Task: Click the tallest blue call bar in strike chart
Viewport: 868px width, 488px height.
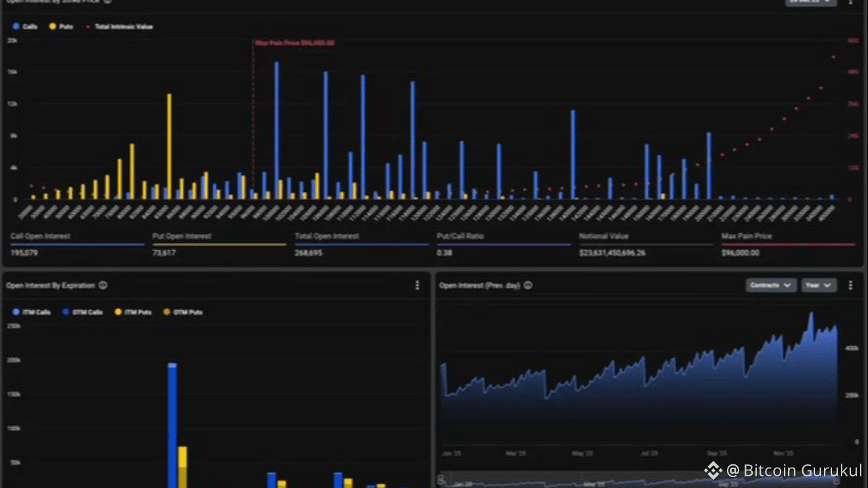Action: (277, 130)
